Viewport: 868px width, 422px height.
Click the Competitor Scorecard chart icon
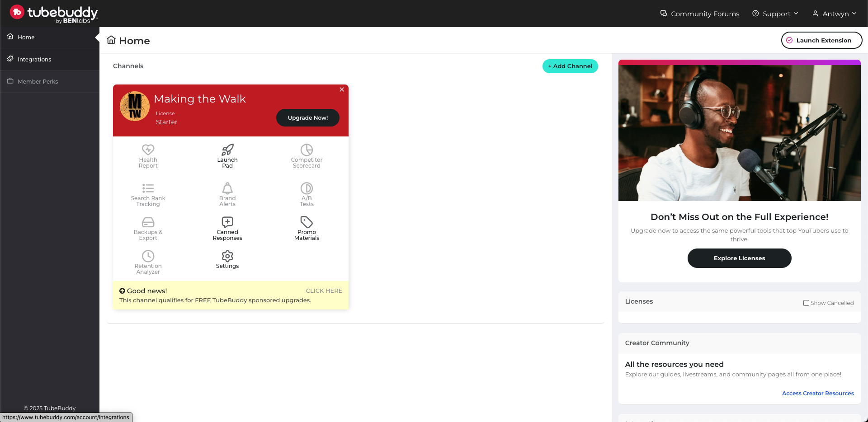point(307,150)
